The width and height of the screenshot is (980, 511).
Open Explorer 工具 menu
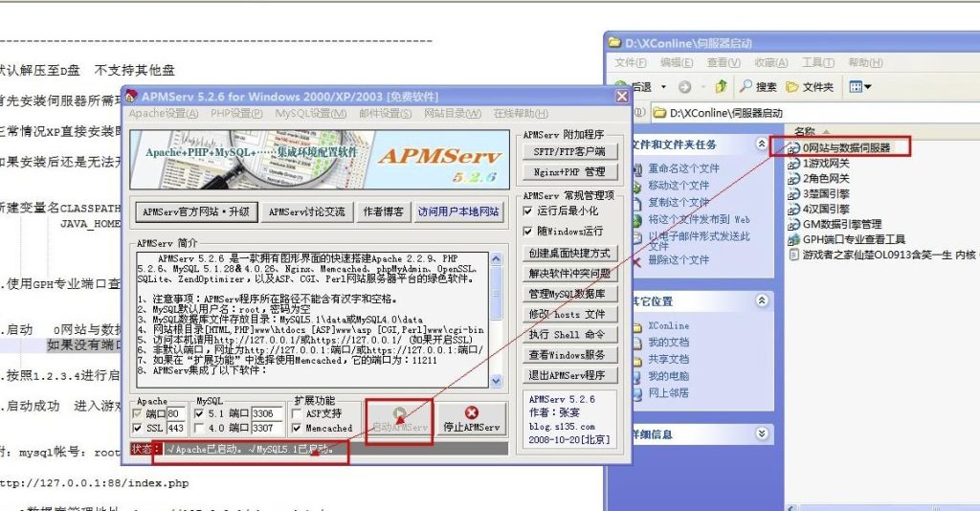tap(818, 62)
